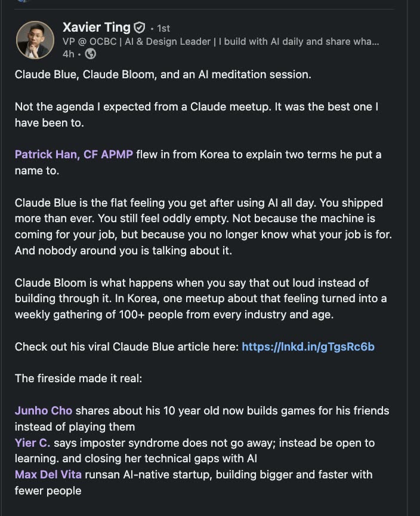Click the Claude Bloom weekly gathering paragraph
The width and height of the screenshot is (420, 516).
point(201,299)
